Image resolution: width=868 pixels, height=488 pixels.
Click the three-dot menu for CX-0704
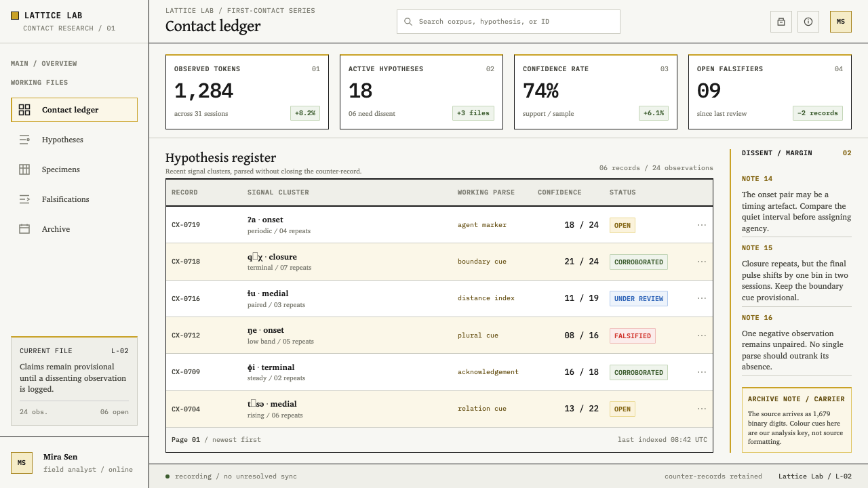tap(702, 409)
